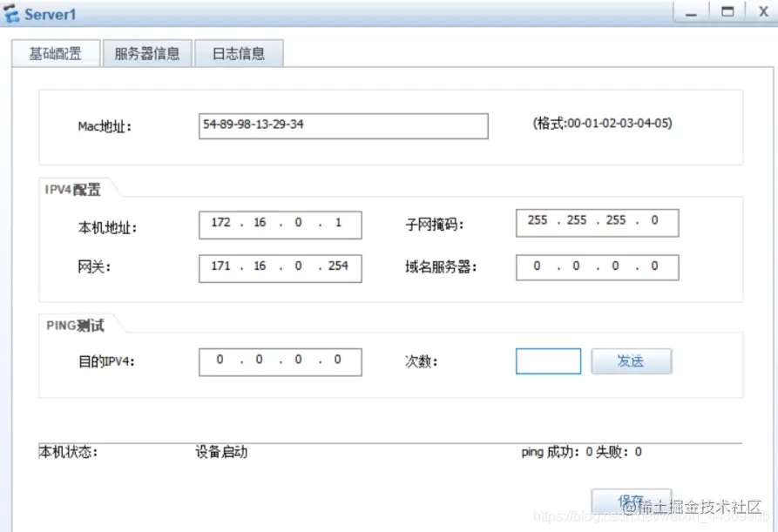Click the 次数 label
Image resolution: width=778 pixels, height=532 pixels.
coord(422,361)
